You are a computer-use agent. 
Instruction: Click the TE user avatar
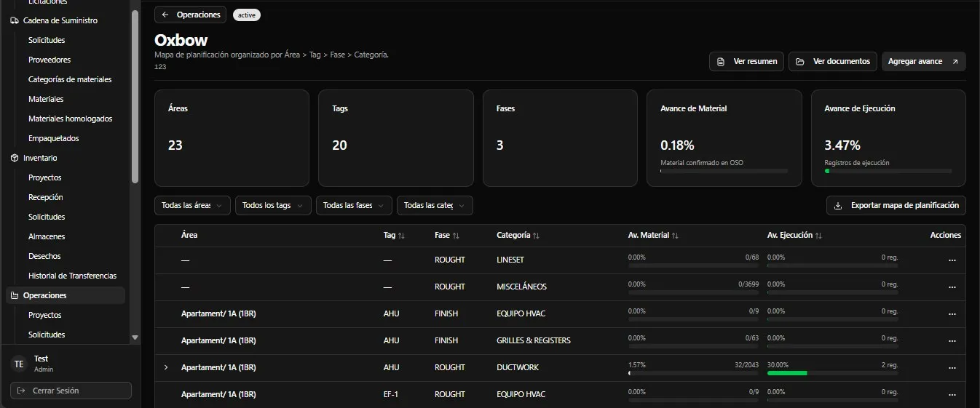pyautogui.click(x=19, y=364)
